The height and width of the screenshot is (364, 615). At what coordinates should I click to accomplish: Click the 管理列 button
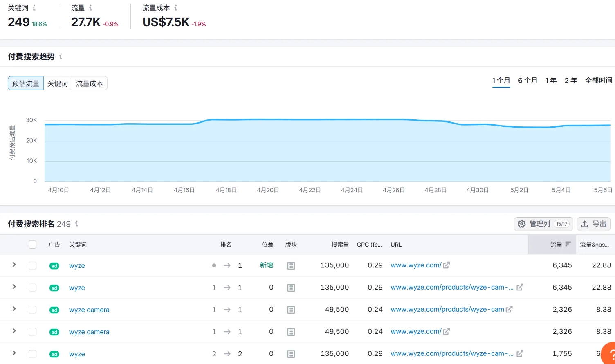coord(543,224)
